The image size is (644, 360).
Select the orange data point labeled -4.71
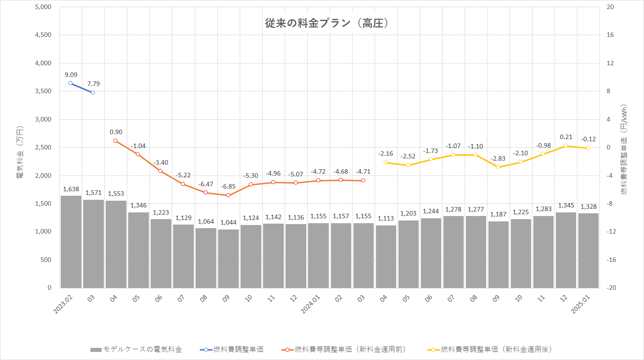point(363,180)
